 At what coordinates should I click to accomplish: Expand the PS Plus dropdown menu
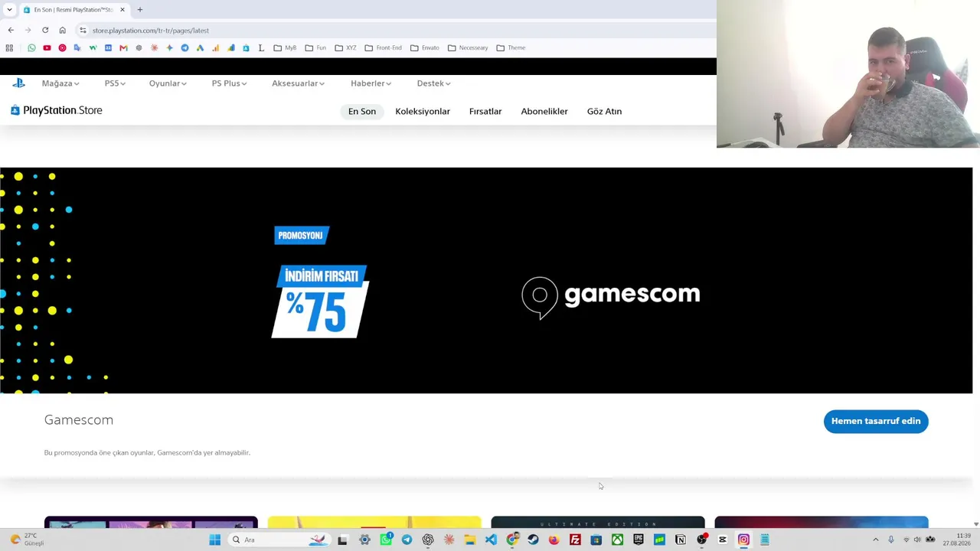229,83
